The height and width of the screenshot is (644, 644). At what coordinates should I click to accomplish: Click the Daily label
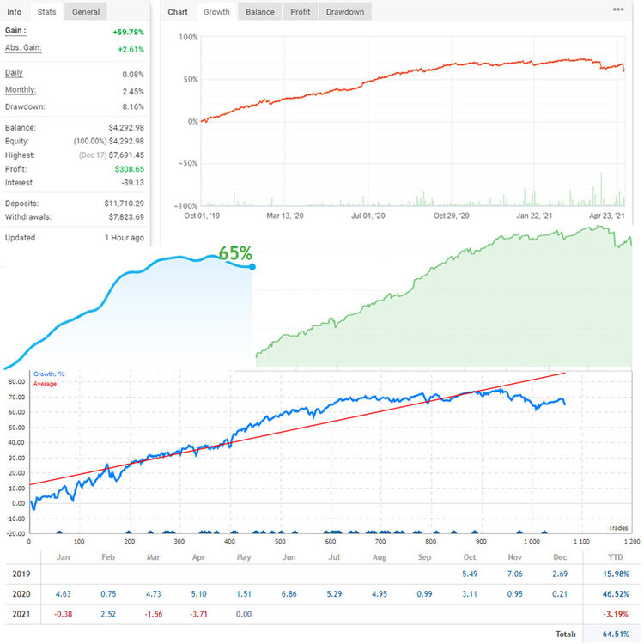click(14, 73)
